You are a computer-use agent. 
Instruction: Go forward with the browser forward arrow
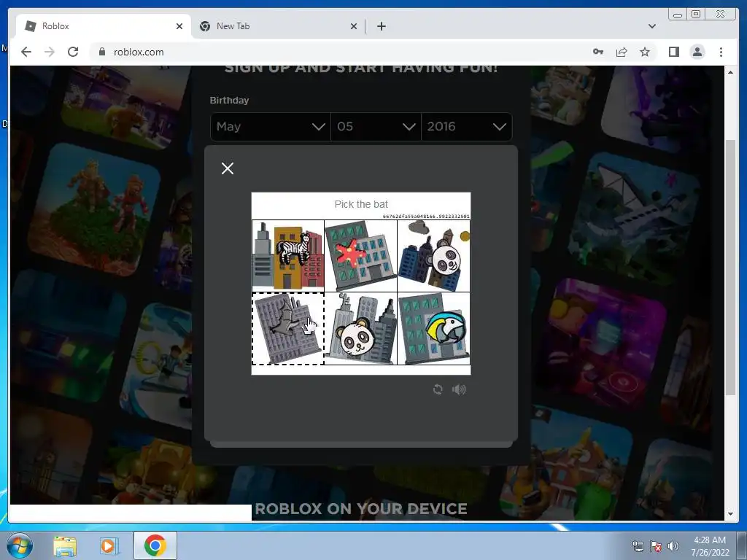50,52
